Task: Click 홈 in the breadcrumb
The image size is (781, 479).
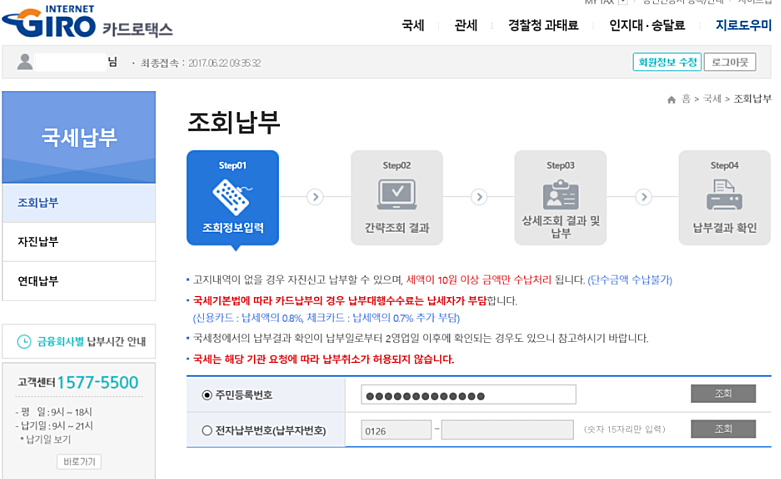Action: [686, 99]
